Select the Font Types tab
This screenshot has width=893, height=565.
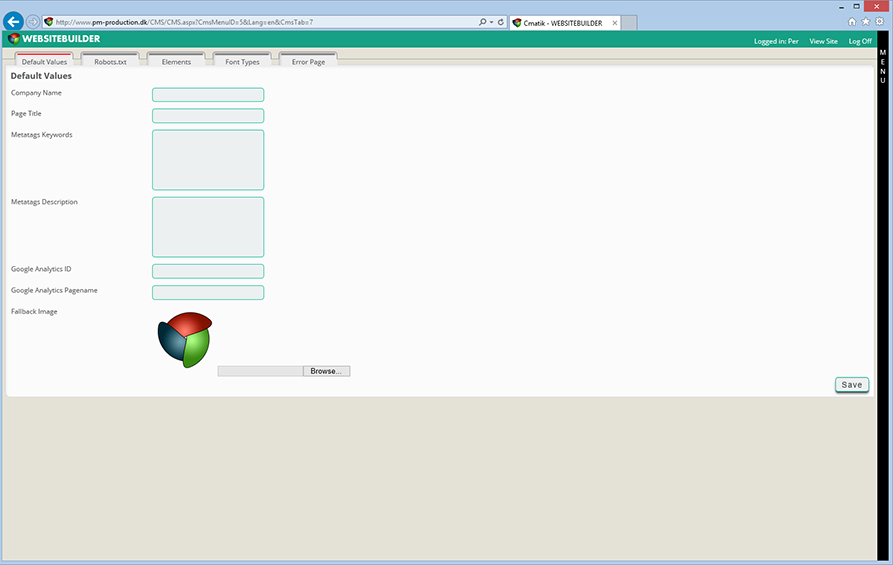(x=242, y=62)
